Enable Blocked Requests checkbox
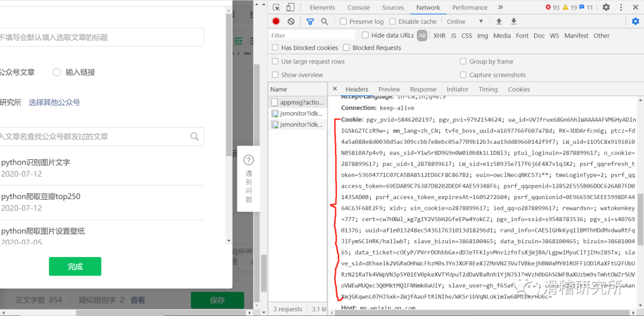Screen dimensions: 644x316 [x=346, y=48]
